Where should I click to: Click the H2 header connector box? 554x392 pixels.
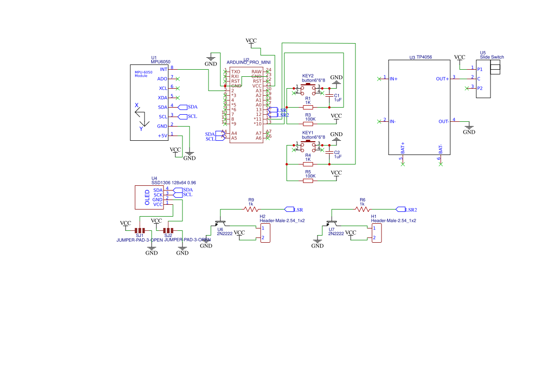click(265, 233)
